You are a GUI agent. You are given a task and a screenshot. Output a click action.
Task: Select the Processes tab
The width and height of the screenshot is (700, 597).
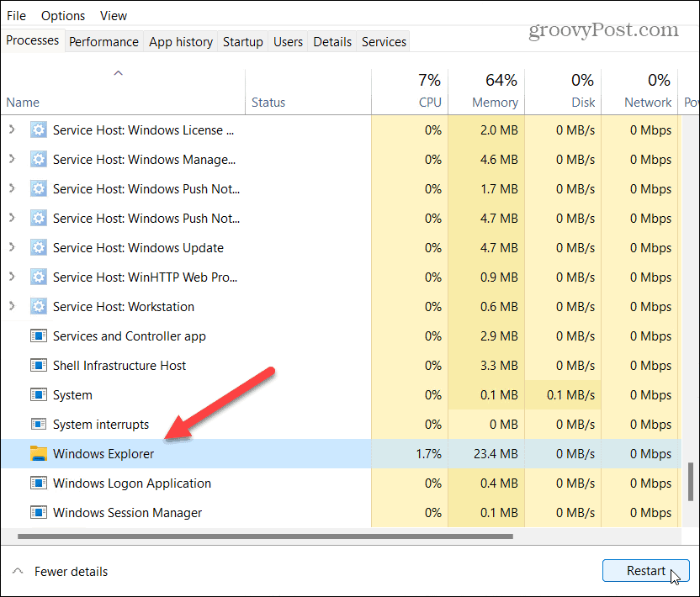[x=32, y=40]
